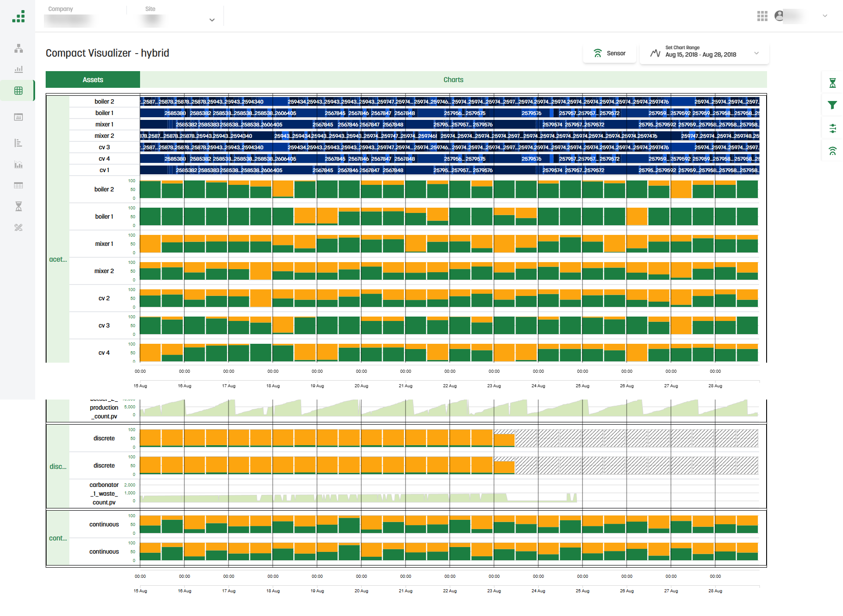Image resolution: width=843 pixels, height=616 pixels.
Task: Click the 25 Aug label on lower axis
Action: tap(583, 591)
